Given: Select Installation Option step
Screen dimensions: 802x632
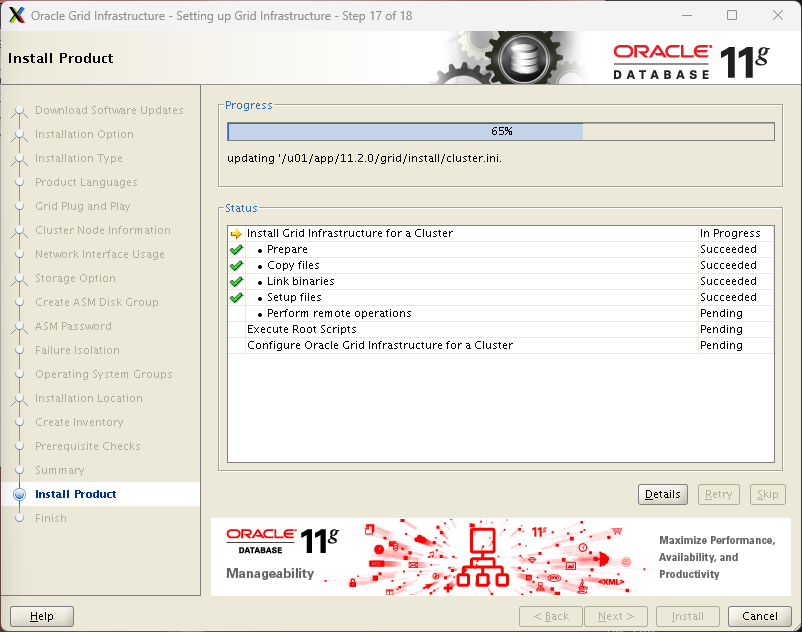Looking at the screenshot, I should pyautogui.click(x=84, y=134).
